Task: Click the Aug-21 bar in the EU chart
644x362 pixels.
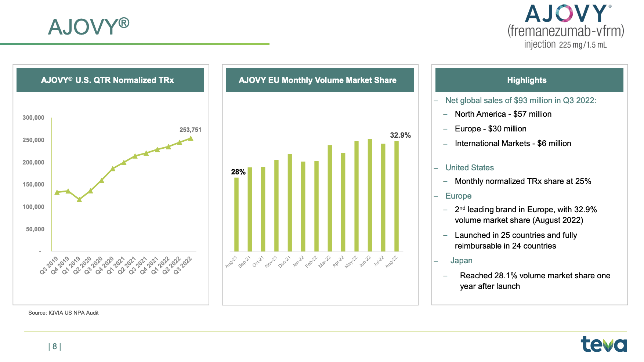Action: coord(236,214)
